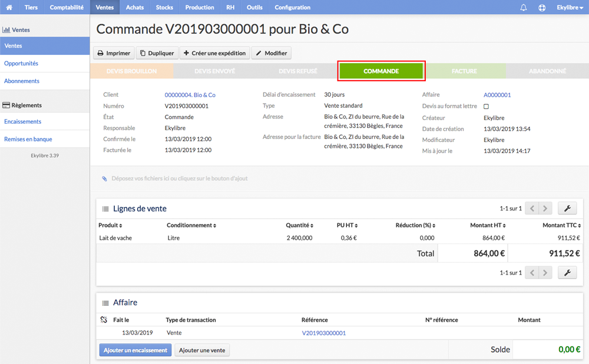
Task: Go to previous page arrow below sales lines
Action: tap(532, 272)
